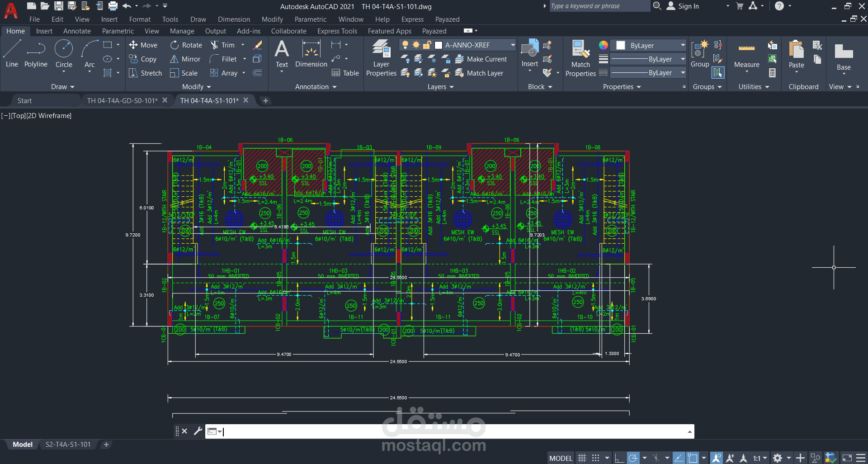
Task: Click the object color wheel swatch
Action: coord(603,45)
